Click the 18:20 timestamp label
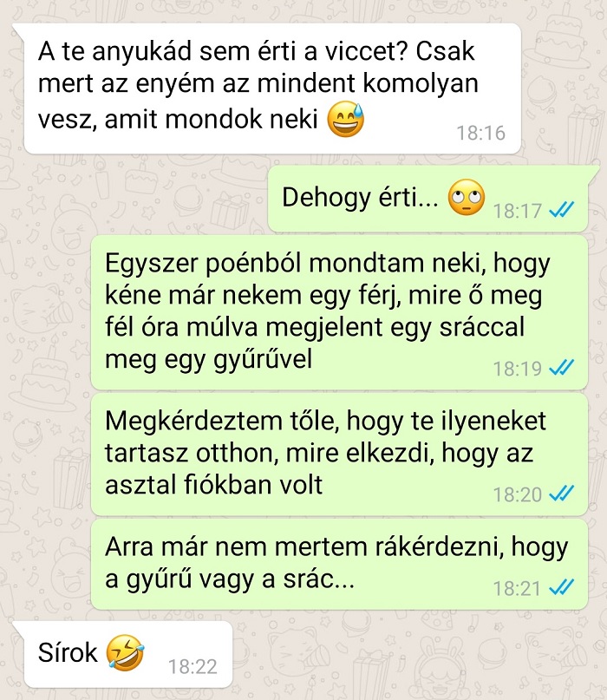Screen dimensions: 607x700 tap(518, 494)
